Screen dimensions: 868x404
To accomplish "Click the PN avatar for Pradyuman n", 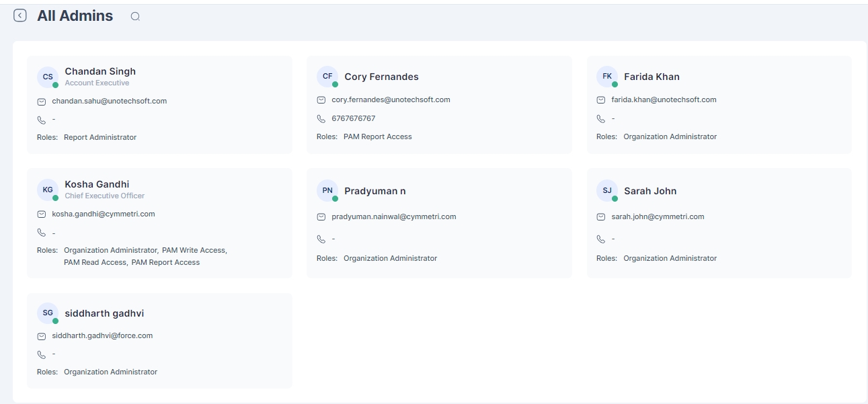I will [327, 191].
